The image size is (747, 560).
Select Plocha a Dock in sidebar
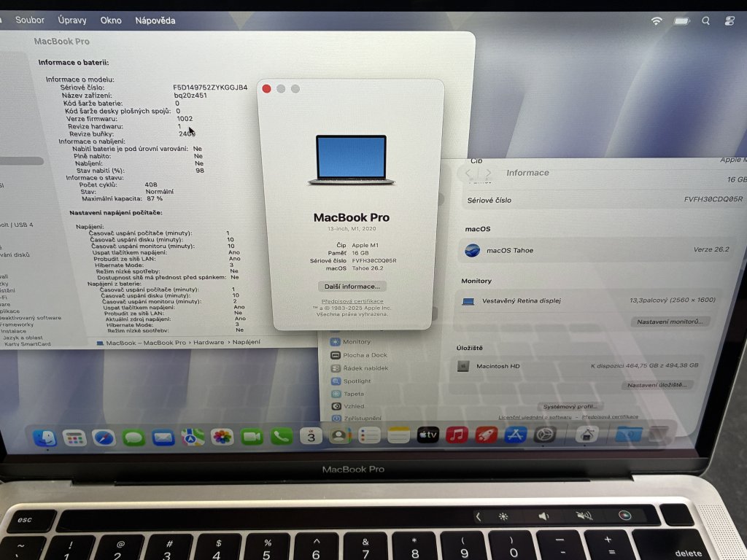click(x=365, y=355)
